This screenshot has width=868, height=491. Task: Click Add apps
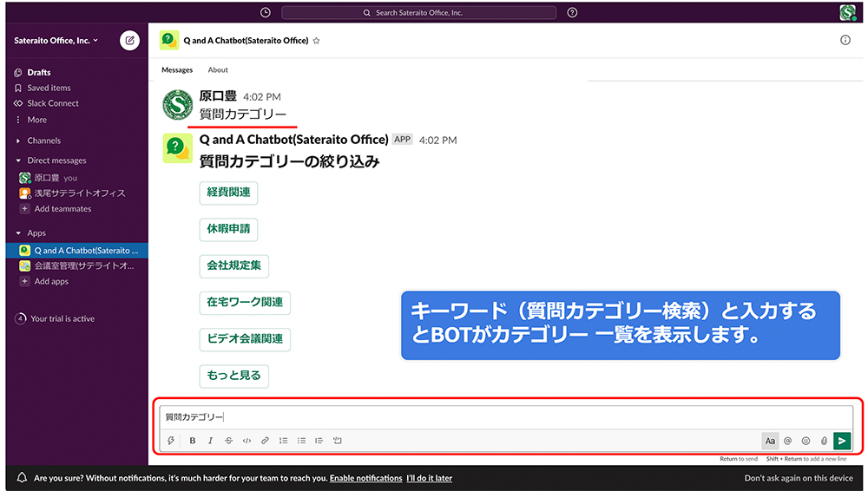[51, 281]
